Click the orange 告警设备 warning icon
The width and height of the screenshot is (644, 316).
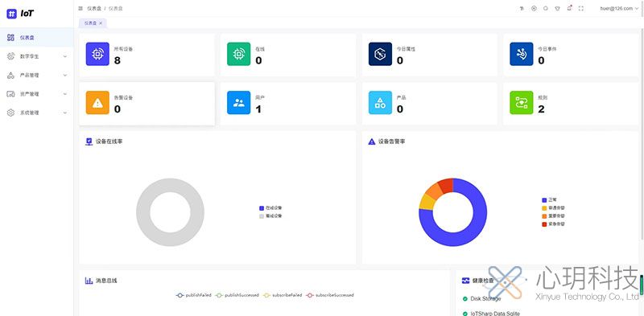pyautogui.click(x=97, y=103)
